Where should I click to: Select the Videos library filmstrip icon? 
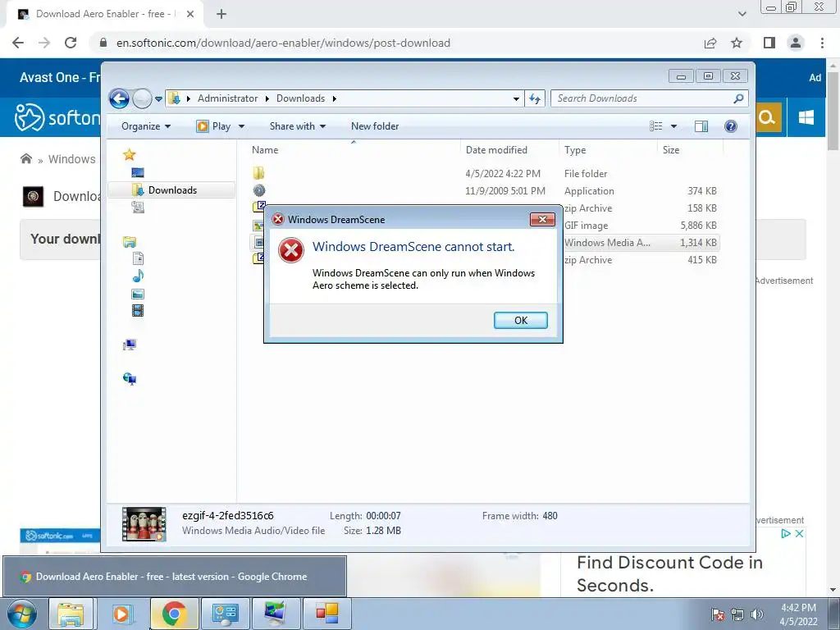coord(138,311)
